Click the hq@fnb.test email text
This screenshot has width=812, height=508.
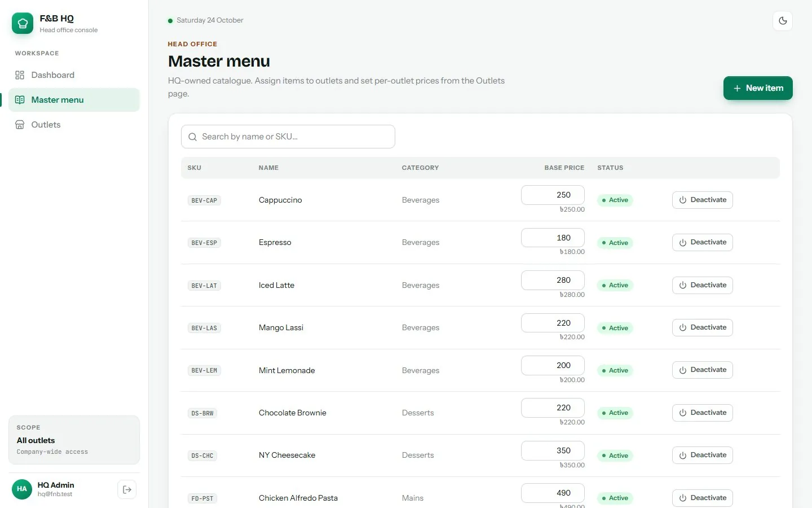(55, 494)
